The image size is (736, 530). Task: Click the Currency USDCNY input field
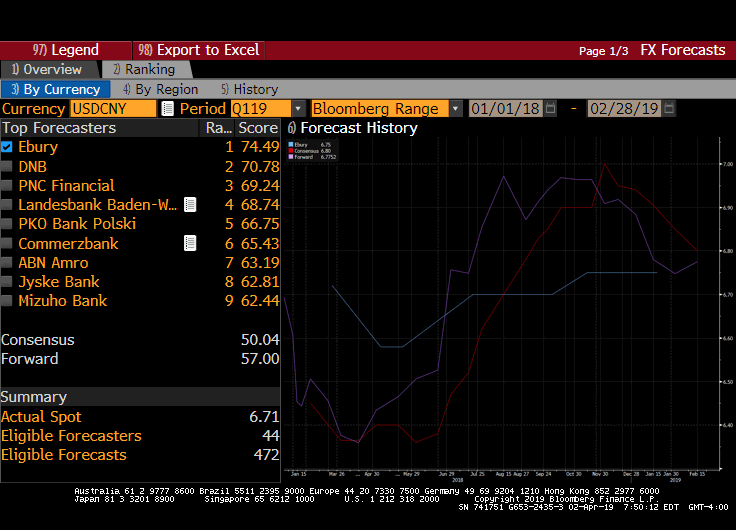(113, 108)
